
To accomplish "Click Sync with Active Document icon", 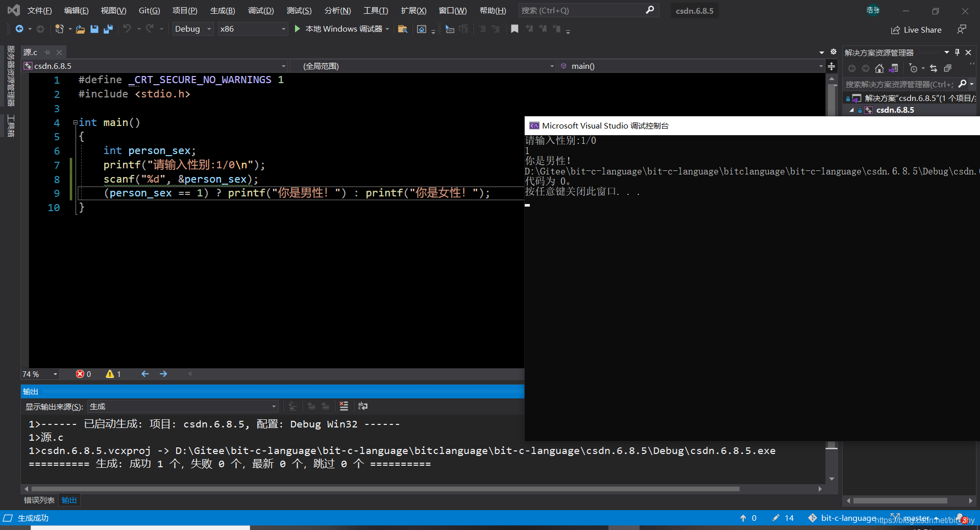I will (x=934, y=68).
